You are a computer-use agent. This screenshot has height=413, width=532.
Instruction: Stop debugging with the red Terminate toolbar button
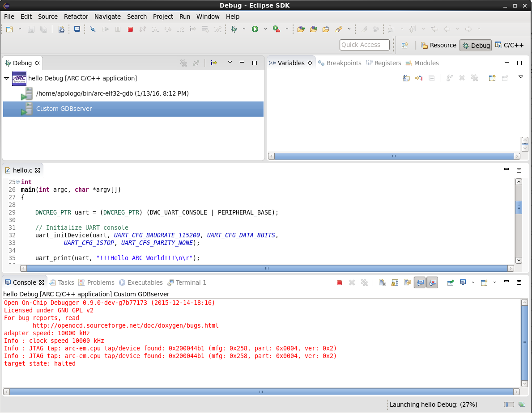click(130, 29)
